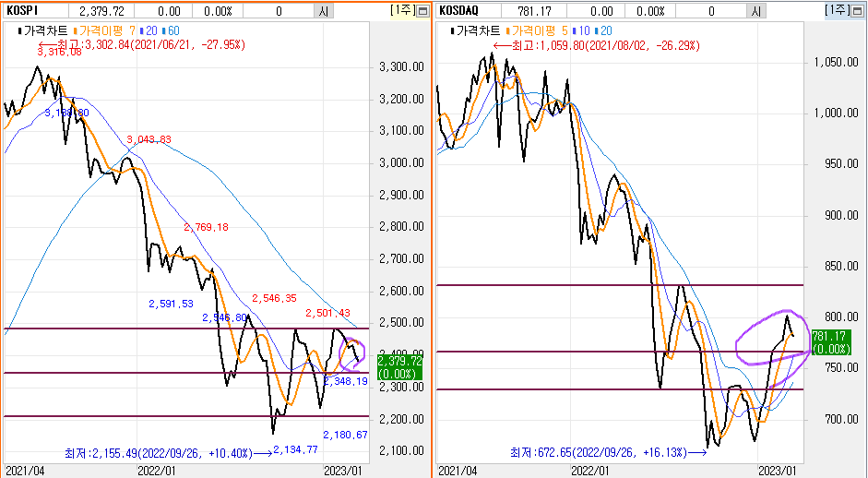Click the 850.00 tick on KOSDAQ price axis
The height and width of the screenshot is (478, 868).
coord(841,266)
